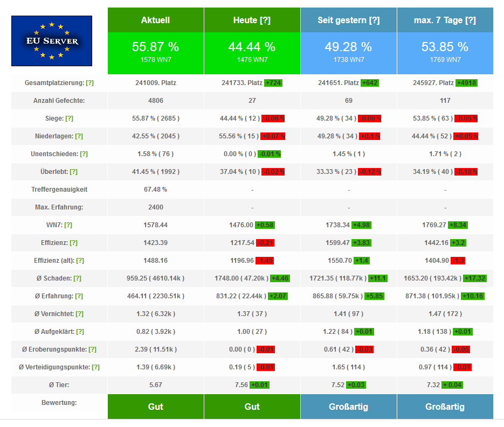The height and width of the screenshot is (427, 504).
Task: Click the 2.39 ( 11.51k ) Eroberungspunkte cell
Action: point(156,349)
